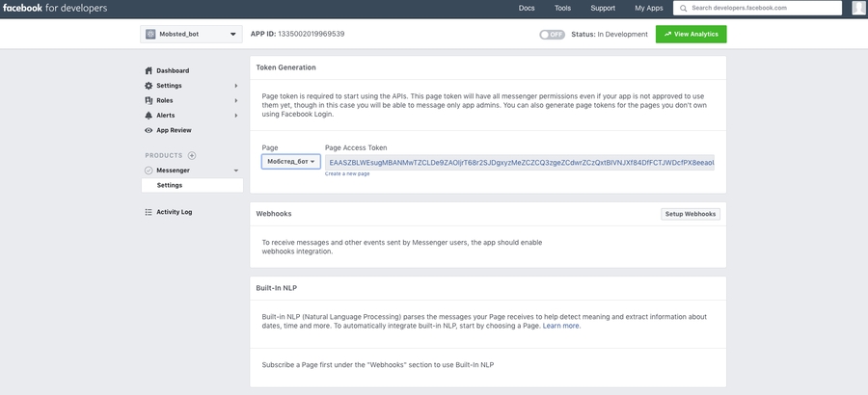Click the Roles icon in sidebar
Screen dimensions: 868x395
point(149,100)
